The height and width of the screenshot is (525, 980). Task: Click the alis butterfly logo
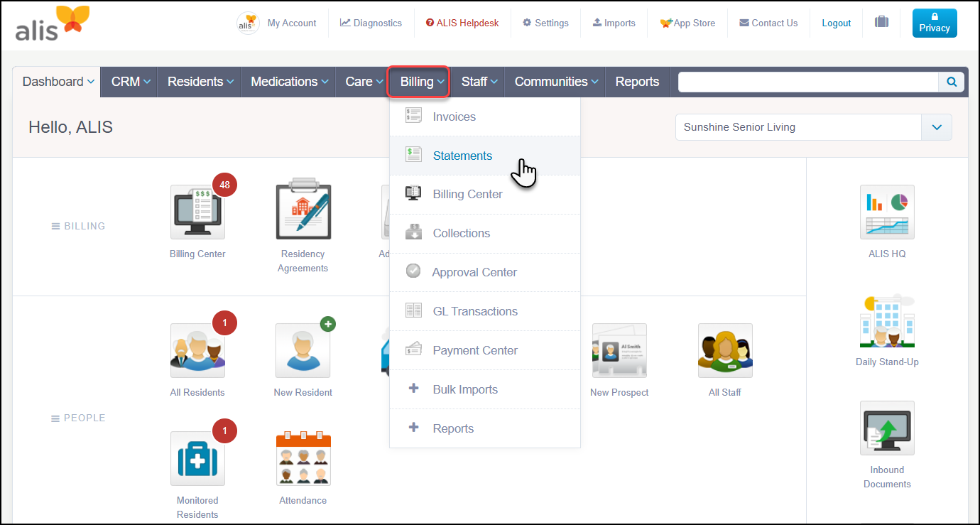click(53, 23)
